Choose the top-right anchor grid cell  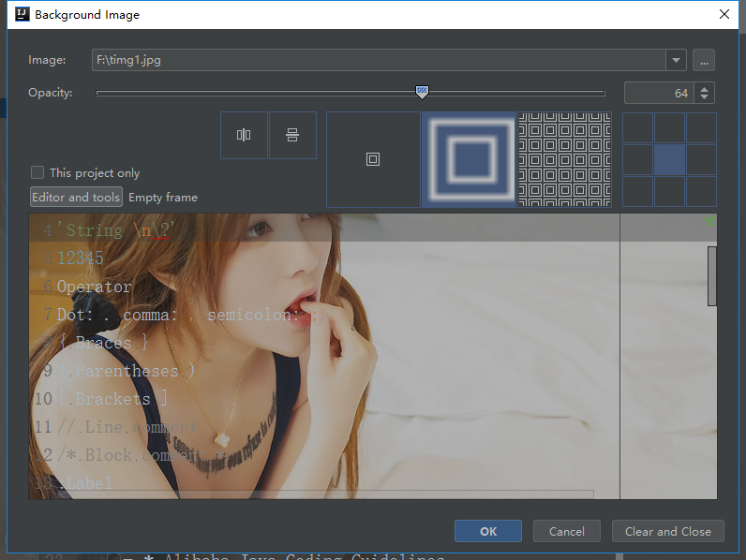coord(701,128)
